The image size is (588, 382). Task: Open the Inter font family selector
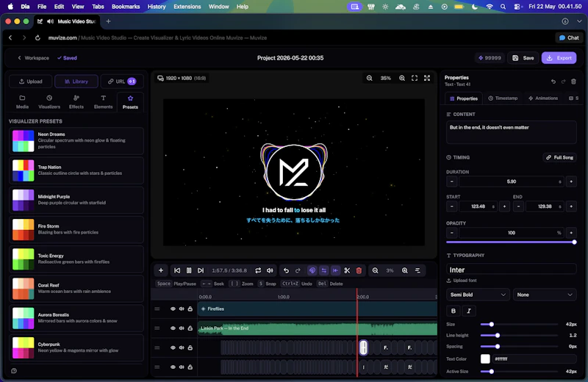tap(511, 270)
